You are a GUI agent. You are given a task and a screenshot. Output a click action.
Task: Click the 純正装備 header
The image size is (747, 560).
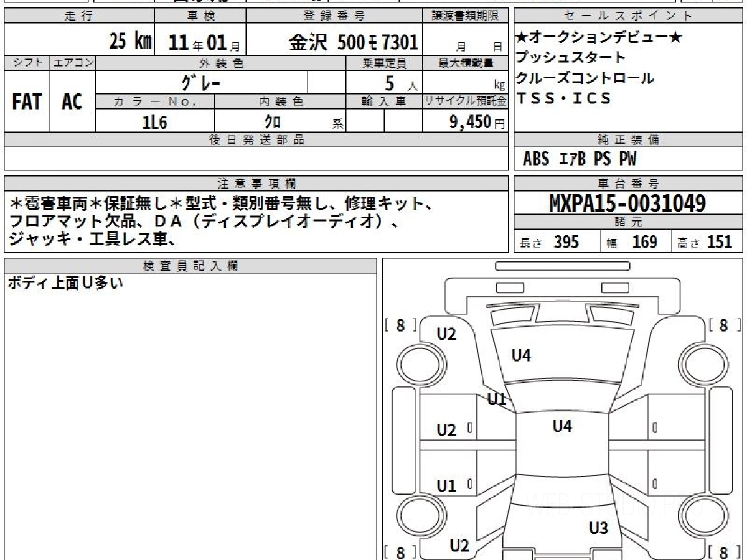(628, 140)
